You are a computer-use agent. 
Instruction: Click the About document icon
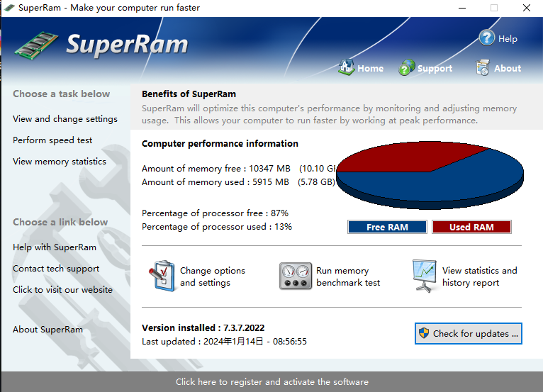pyautogui.click(x=483, y=68)
